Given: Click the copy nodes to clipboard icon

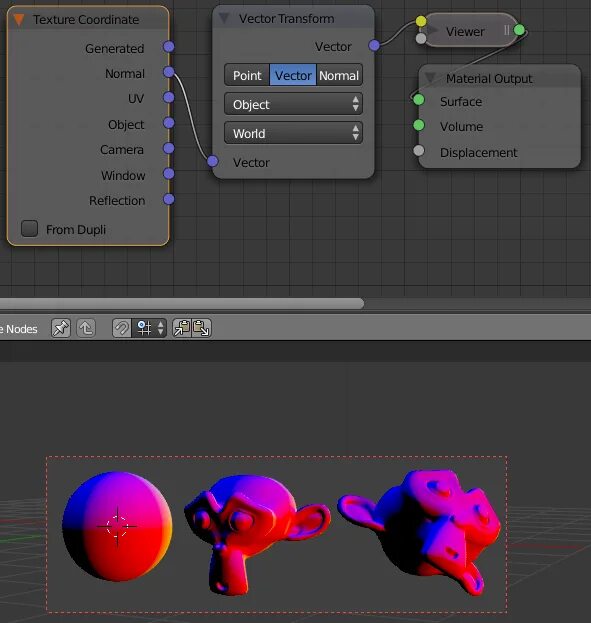Looking at the screenshot, I should (182, 328).
